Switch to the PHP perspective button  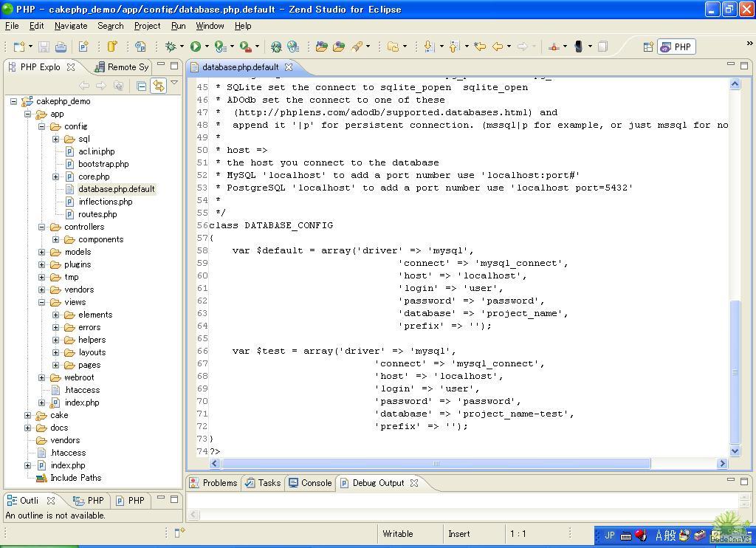point(678,47)
